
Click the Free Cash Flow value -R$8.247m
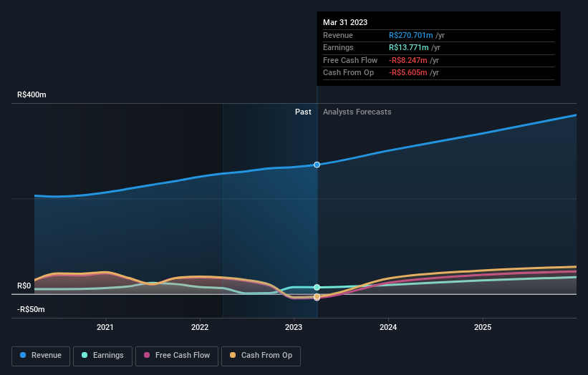coord(408,60)
